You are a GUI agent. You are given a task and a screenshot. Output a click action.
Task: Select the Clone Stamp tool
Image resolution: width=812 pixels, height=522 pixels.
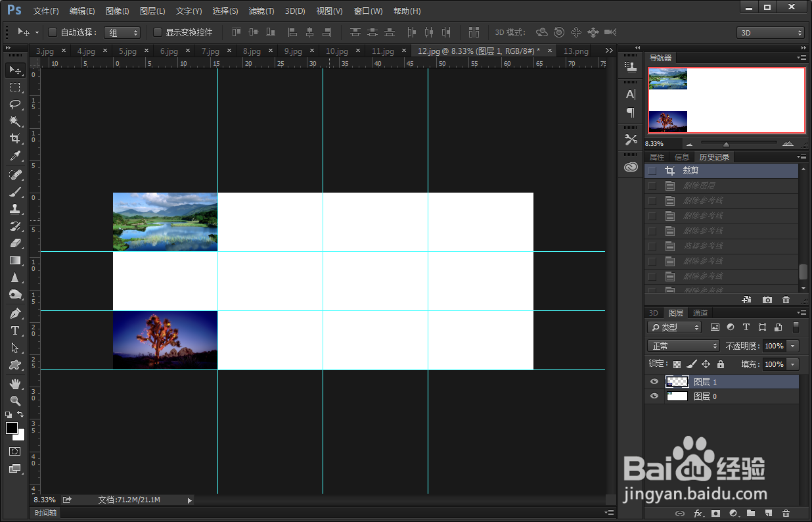pyautogui.click(x=15, y=209)
